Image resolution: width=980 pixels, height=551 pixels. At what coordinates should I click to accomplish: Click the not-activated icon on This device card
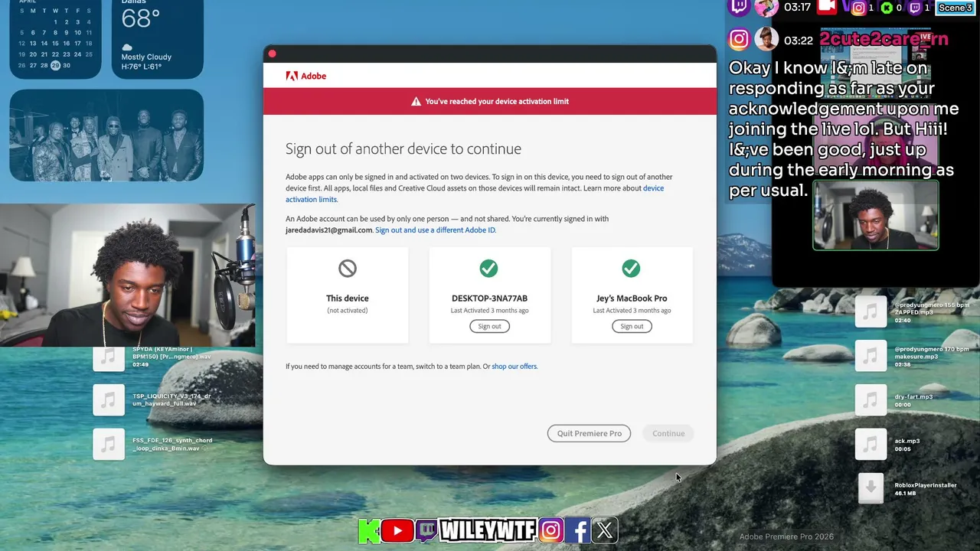coord(348,268)
